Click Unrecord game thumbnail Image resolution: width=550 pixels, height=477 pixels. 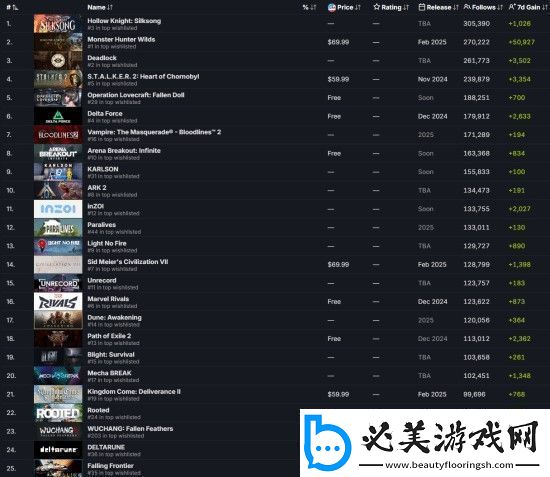click(x=58, y=283)
